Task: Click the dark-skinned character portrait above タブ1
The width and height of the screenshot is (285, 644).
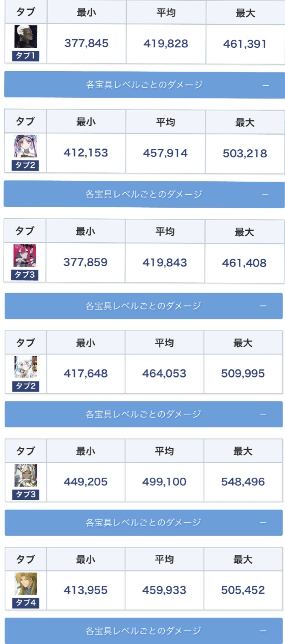Action: click(26, 37)
